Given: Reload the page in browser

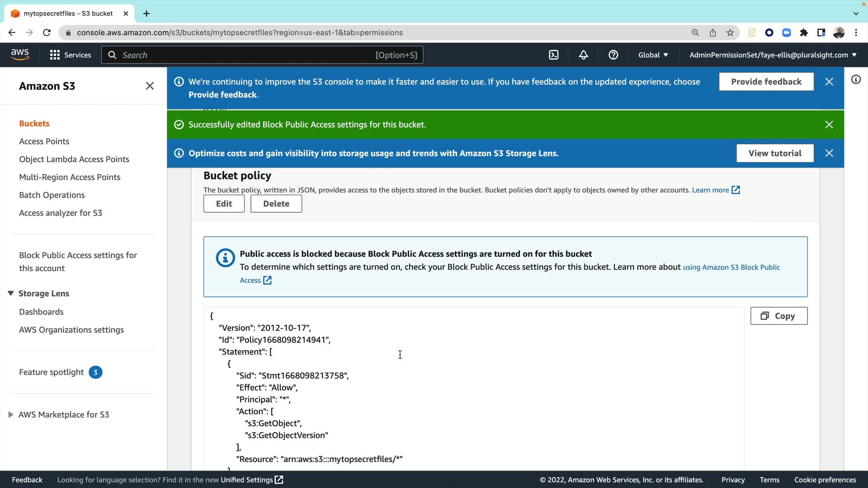Looking at the screenshot, I should pyautogui.click(x=47, y=33).
